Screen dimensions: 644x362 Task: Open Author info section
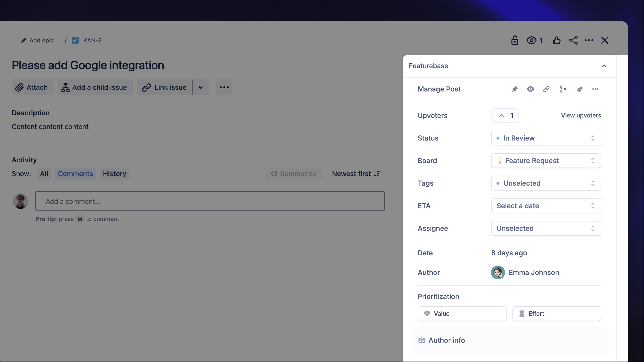point(446,340)
